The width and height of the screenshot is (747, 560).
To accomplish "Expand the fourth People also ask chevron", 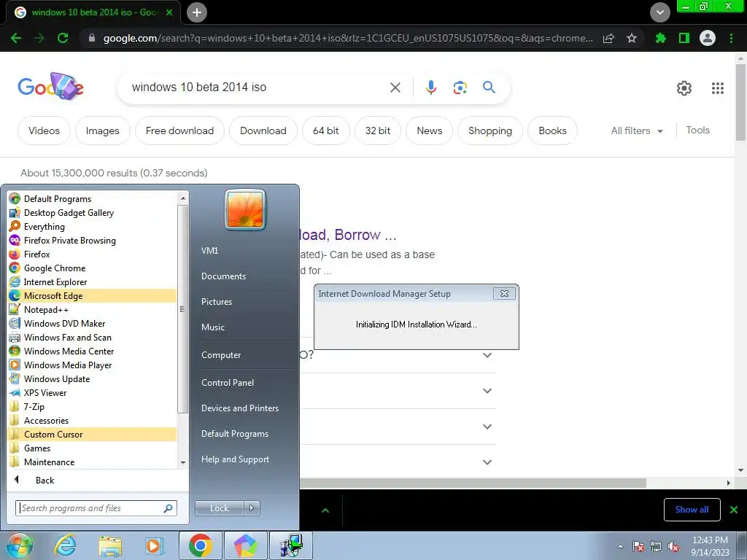I will point(487,462).
